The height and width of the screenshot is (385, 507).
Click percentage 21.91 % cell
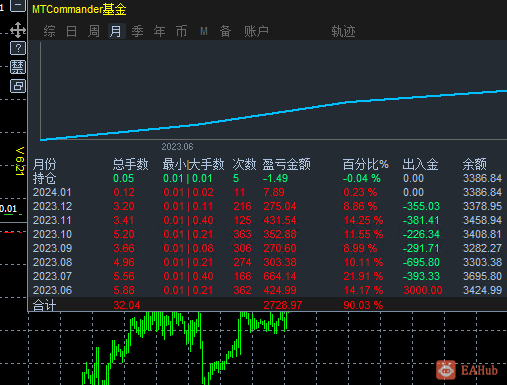click(363, 276)
